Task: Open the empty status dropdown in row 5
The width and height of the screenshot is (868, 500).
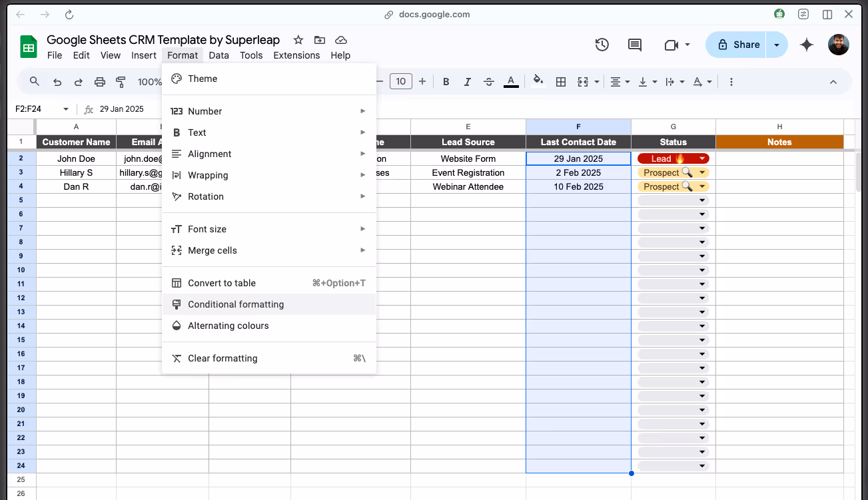Action: tap(702, 200)
